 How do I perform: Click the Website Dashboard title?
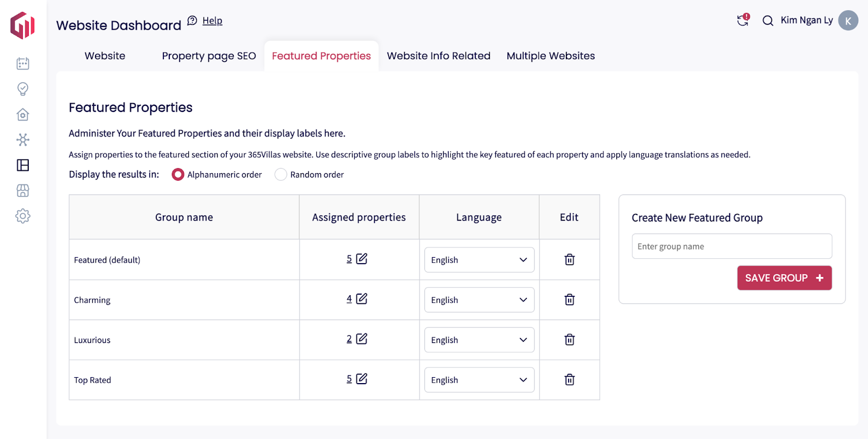point(119,26)
